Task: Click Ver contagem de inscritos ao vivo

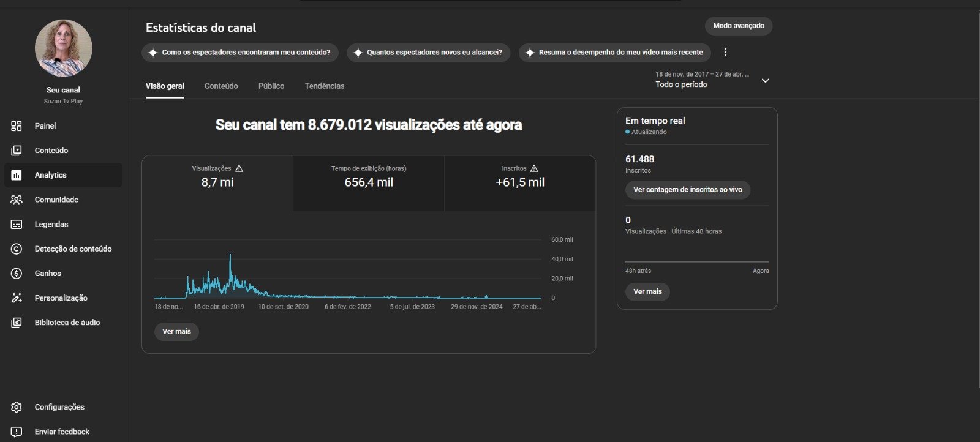Action: pyautogui.click(x=687, y=190)
